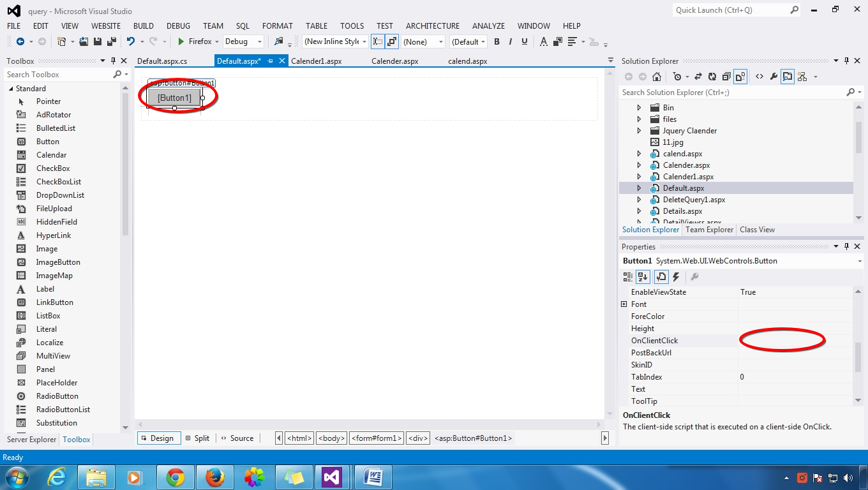868x490 pixels.
Task: Toggle Alphabetical sort in Properties
Action: tap(643, 277)
